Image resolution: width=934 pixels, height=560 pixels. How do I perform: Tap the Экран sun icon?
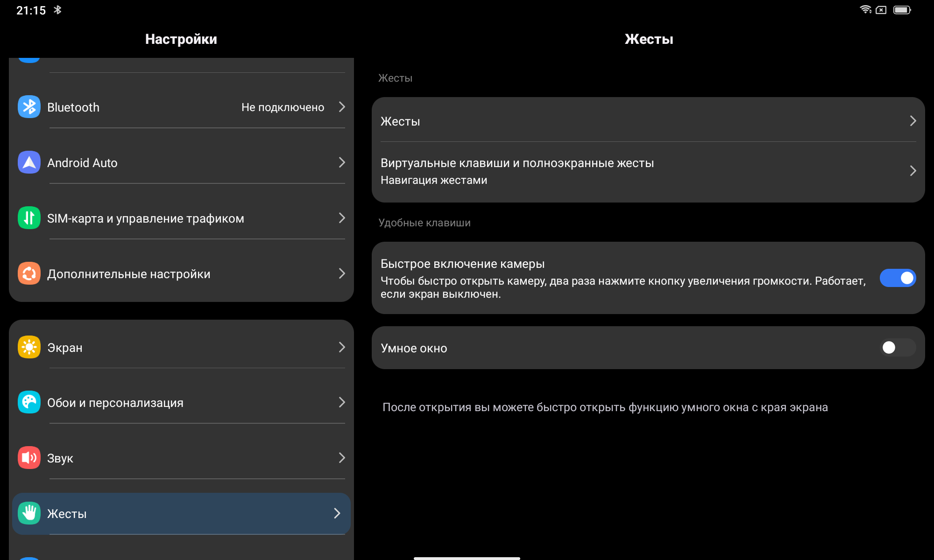click(x=29, y=347)
